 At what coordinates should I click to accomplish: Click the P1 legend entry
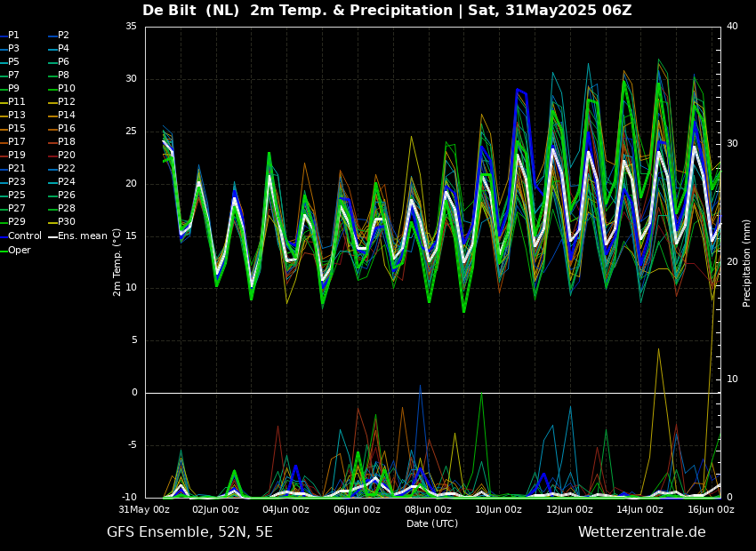pos(13,36)
